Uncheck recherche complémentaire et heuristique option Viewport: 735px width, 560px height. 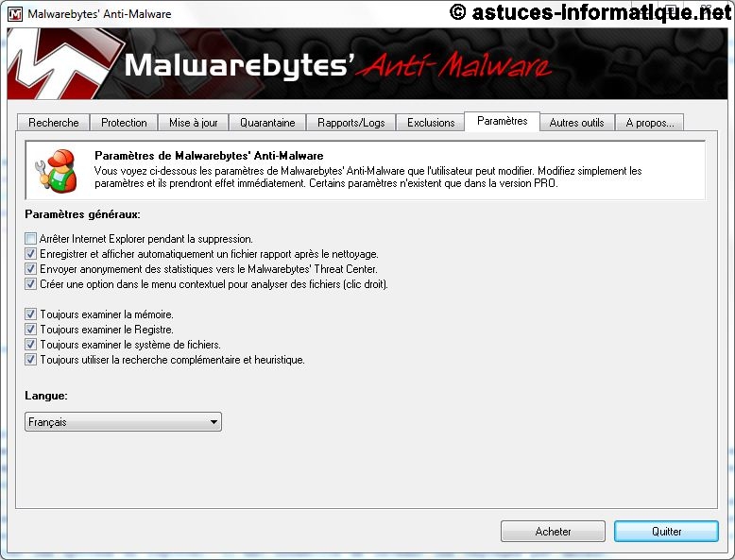(30, 360)
